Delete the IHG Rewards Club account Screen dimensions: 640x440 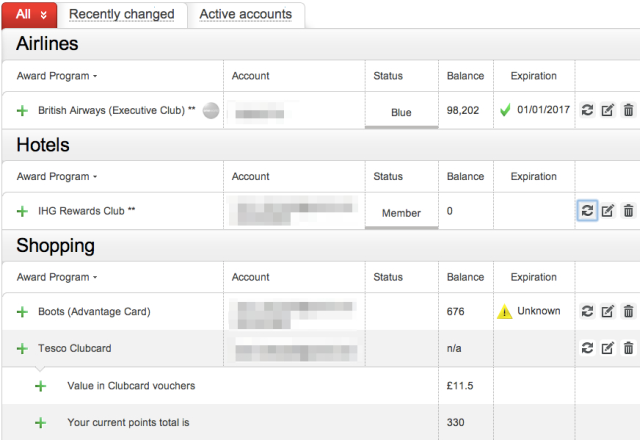(x=629, y=211)
